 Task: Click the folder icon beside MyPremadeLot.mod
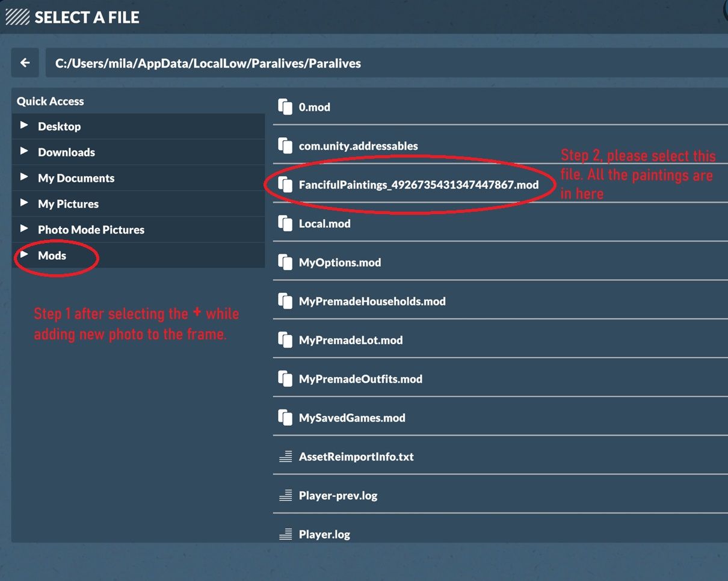tap(285, 340)
